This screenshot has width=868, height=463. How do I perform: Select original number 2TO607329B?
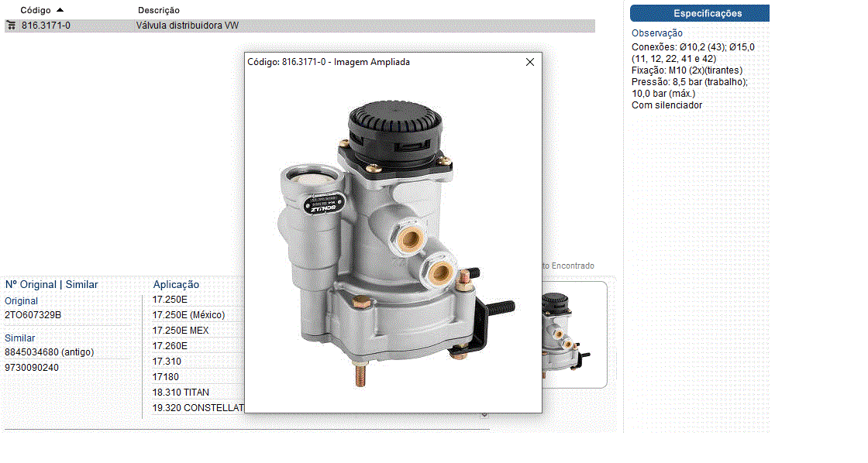(x=33, y=315)
